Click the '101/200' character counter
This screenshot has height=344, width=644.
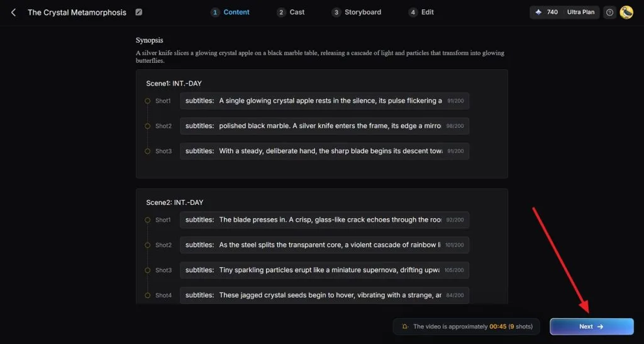454,245
